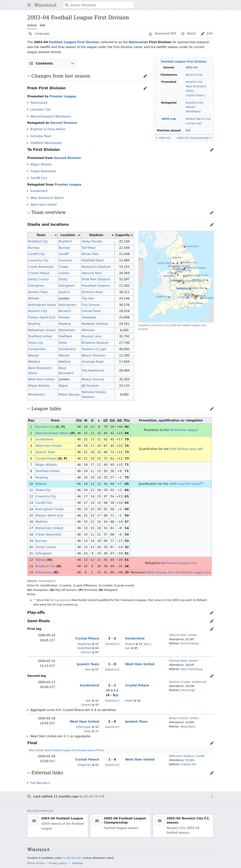
Task: Collapse the Changes from last season heading
Action: (29, 76)
